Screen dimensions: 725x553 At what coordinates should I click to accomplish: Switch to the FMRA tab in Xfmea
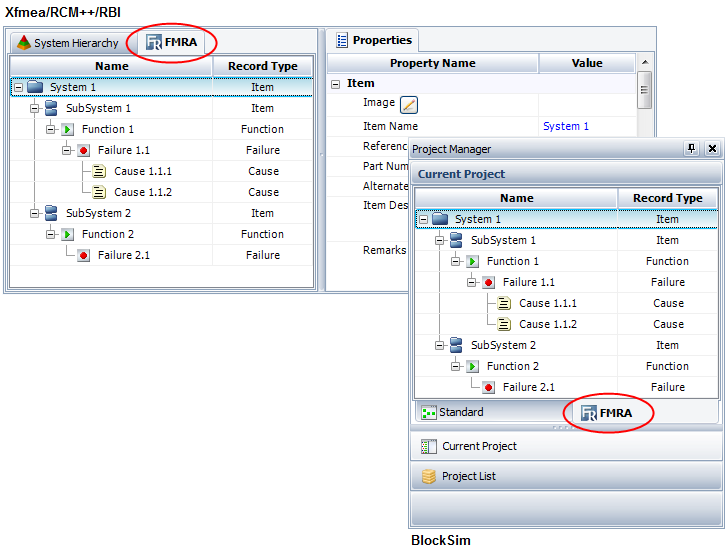pyautogui.click(x=173, y=43)
